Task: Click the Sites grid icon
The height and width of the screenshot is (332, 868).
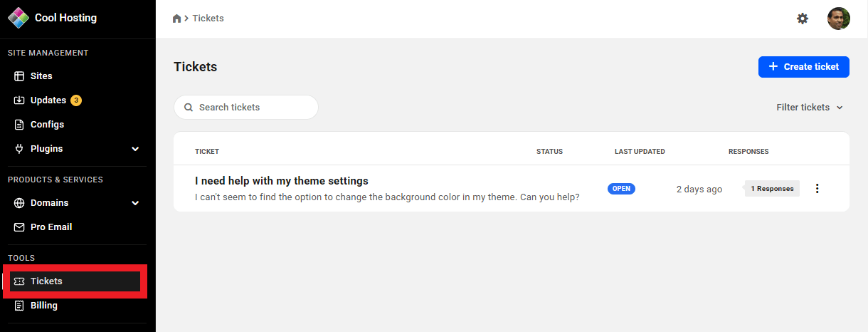Action: coord(19,76)
